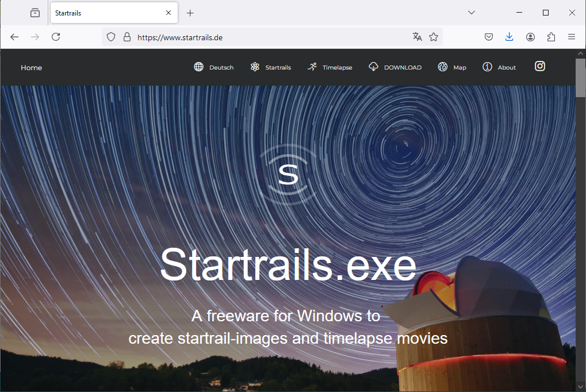Click the scrollbar down arrow
Screen dimensions: 586x392
[580, 387]
